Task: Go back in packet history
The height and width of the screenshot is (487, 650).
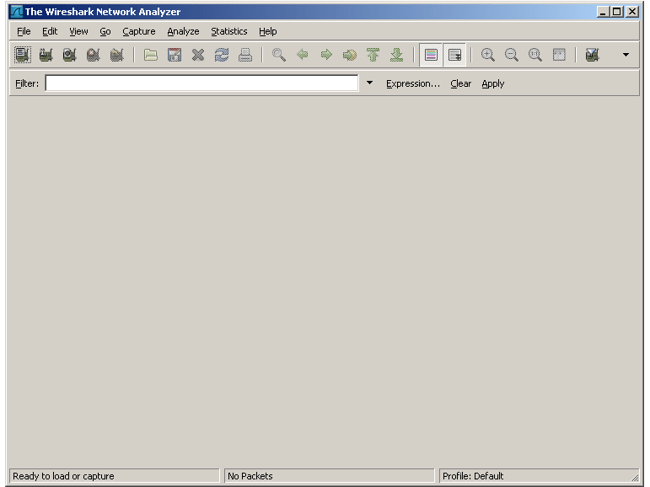Action: click(302, 55)
